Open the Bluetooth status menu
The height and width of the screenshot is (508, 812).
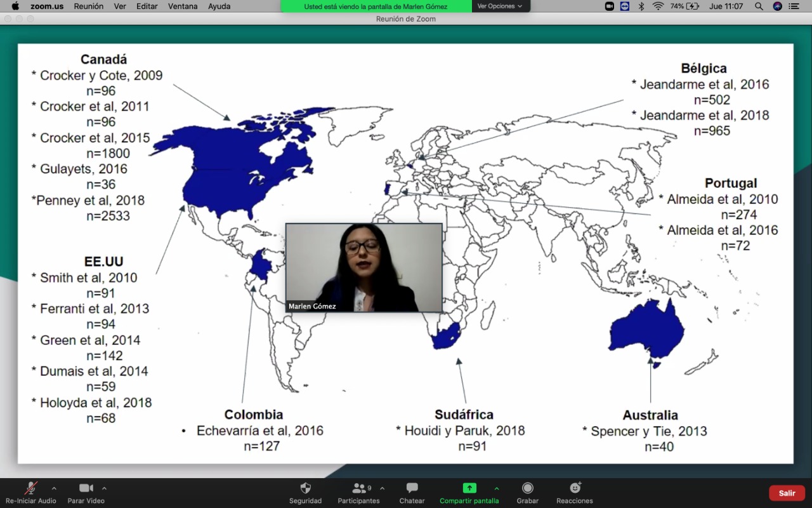tap(641, 6)
